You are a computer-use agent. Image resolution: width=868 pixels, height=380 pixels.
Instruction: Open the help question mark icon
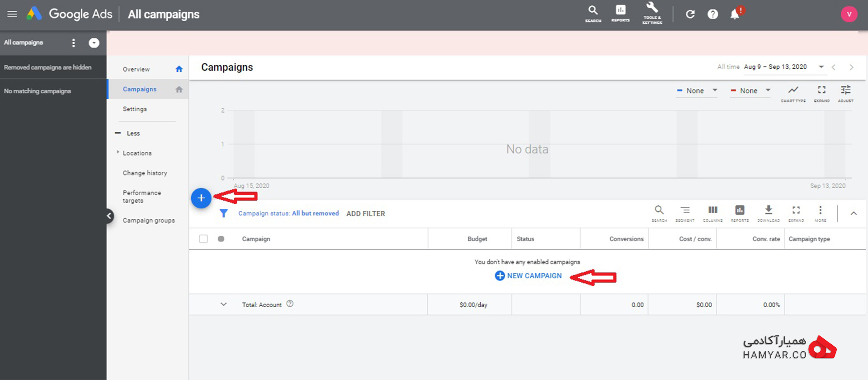click(x=712, y=14)
